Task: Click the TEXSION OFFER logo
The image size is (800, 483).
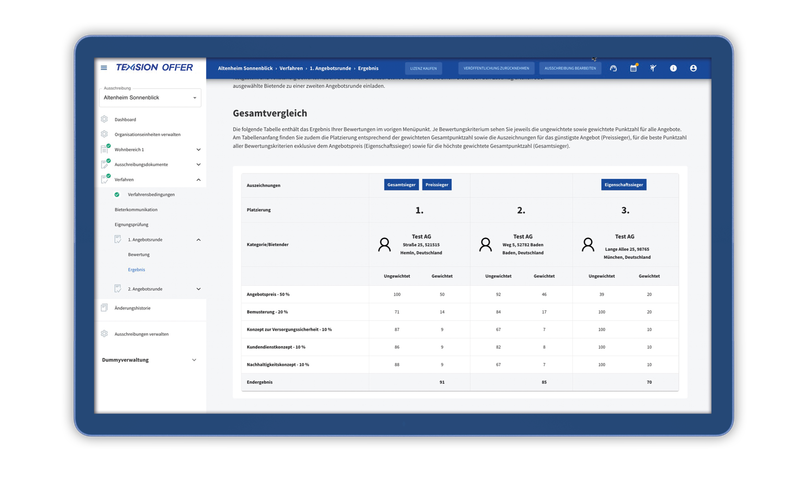Action: pos(154,67)
